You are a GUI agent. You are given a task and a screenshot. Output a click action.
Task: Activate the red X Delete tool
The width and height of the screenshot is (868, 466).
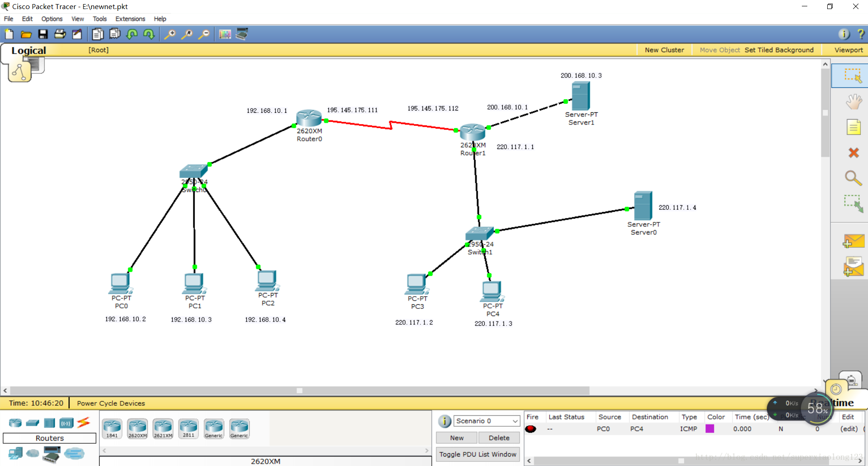point(854,153)
